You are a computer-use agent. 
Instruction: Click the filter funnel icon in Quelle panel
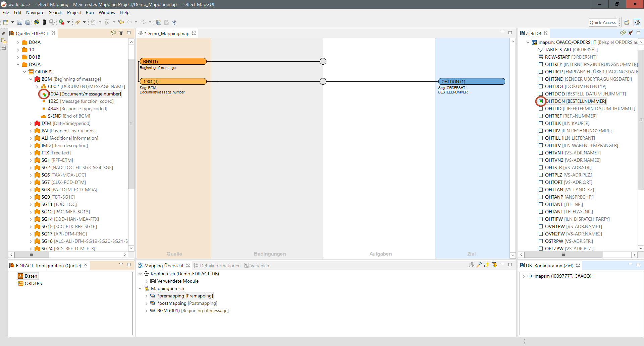[121, 33]
